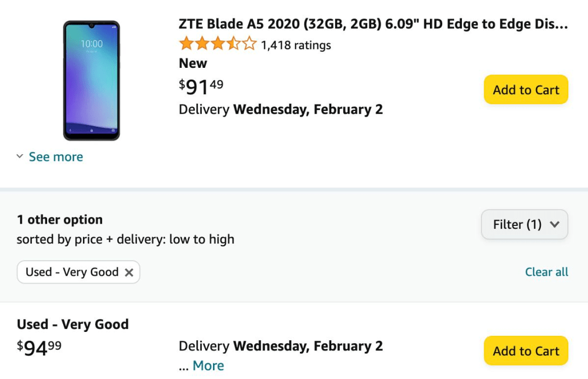Screen dimensions: 588x379
Task: Click the Filter dropdown chevron icon
Action: (555, 224)
